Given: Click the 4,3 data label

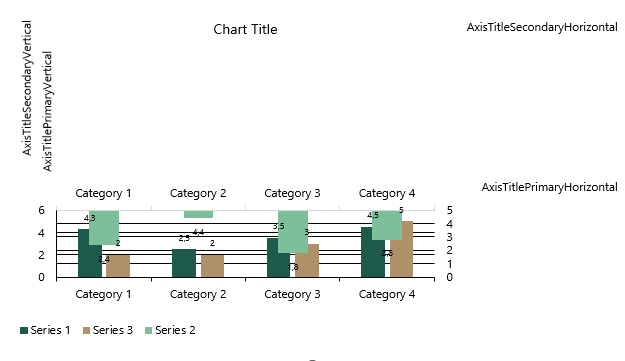Looking at the screenshot, I should [x=90, y=218].
